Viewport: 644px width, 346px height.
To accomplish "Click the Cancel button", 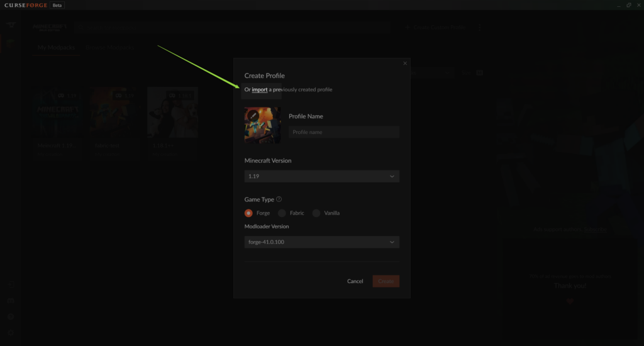I will pos(355,281).
